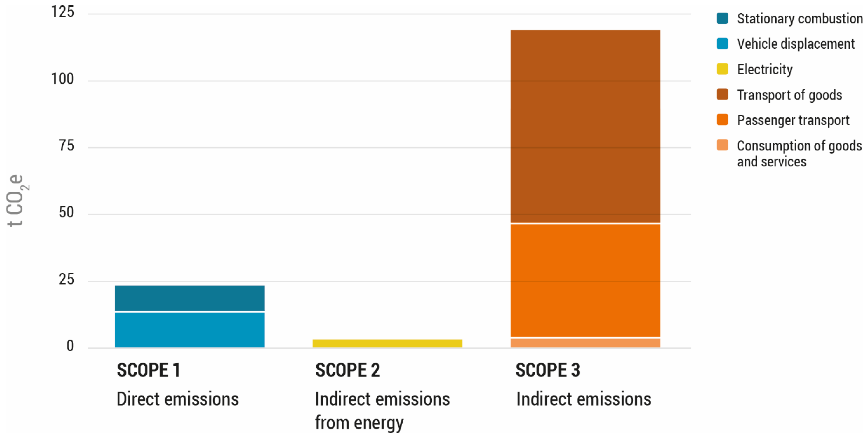Select the Vehicle displacement legend label
The height and width of the screenshot is (439, 868).
pos(796,44)
